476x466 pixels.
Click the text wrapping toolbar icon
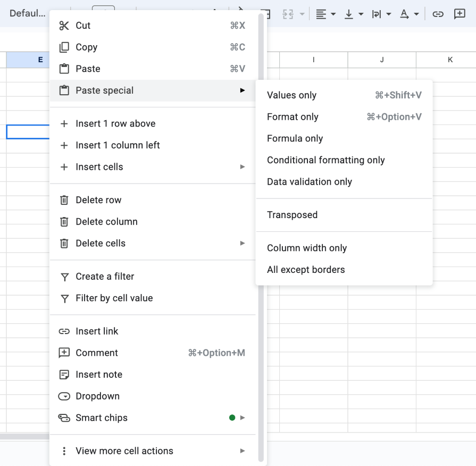pos(378,14)
